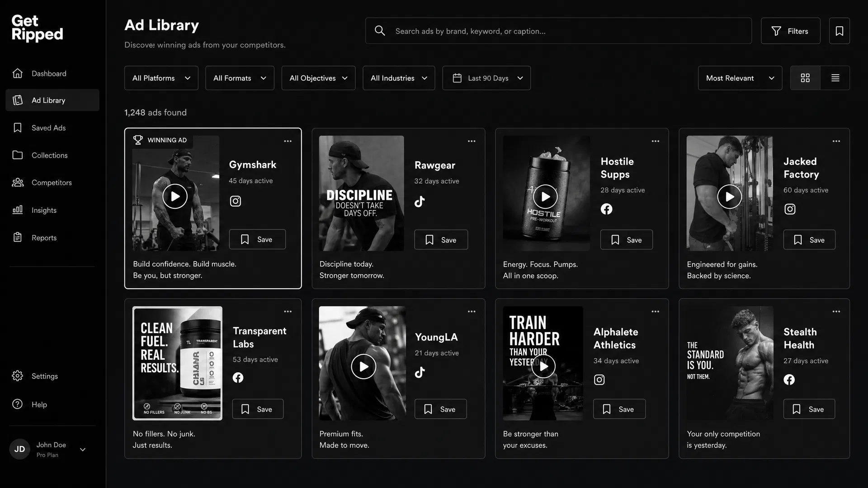Screen dimensions: 868x488
Task: Click the JD user avatar
Action: click(19, 449)
